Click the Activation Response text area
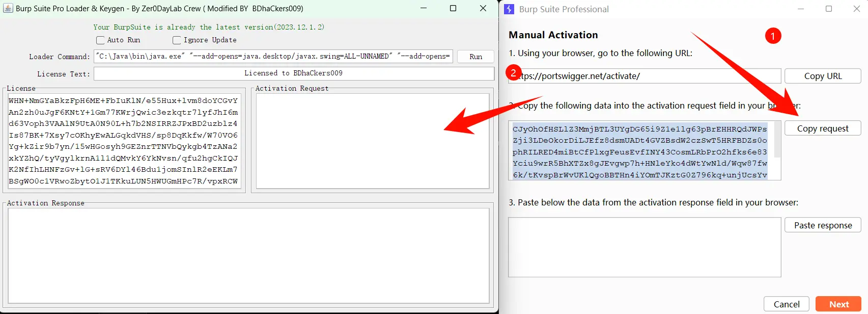 pos(248,255)
